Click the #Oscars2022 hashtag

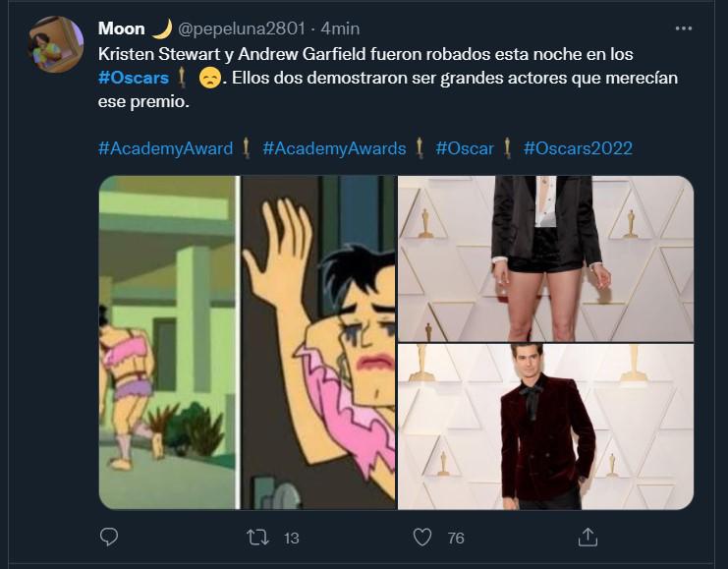point(578,149)
